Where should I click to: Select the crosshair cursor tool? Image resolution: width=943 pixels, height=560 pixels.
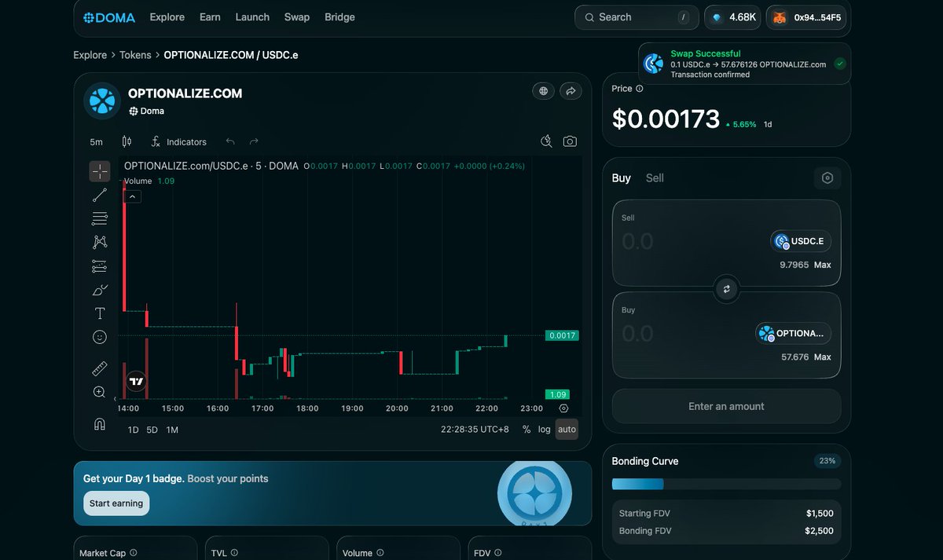[100, 171]
